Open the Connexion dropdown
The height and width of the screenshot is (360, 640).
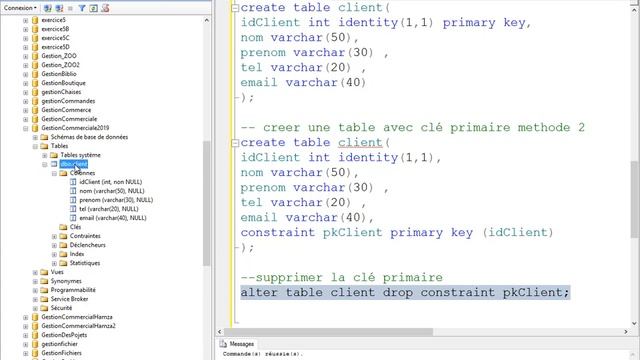pos(20,8)
